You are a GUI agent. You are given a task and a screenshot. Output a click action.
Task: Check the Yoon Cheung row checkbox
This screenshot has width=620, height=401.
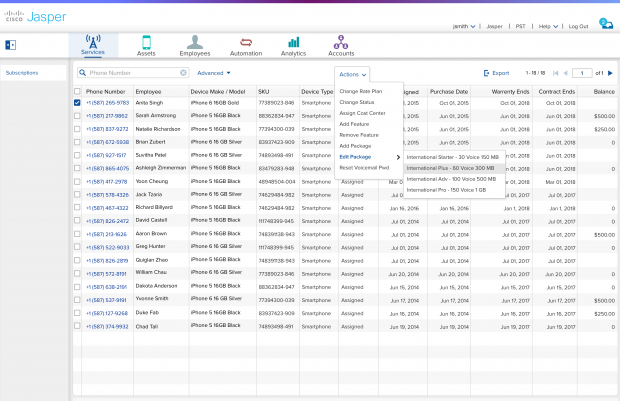[x=77, y=182]
